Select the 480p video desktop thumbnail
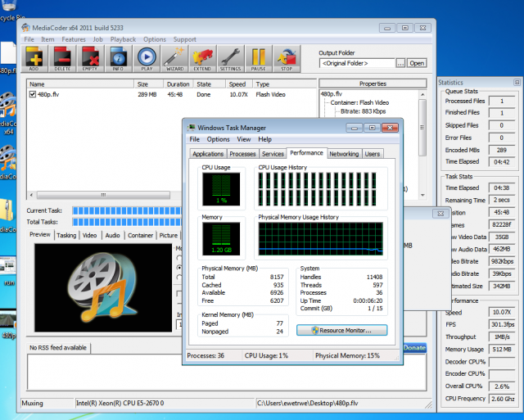The width and height of the screenshot is (524, 420). [x=8, y=326]
